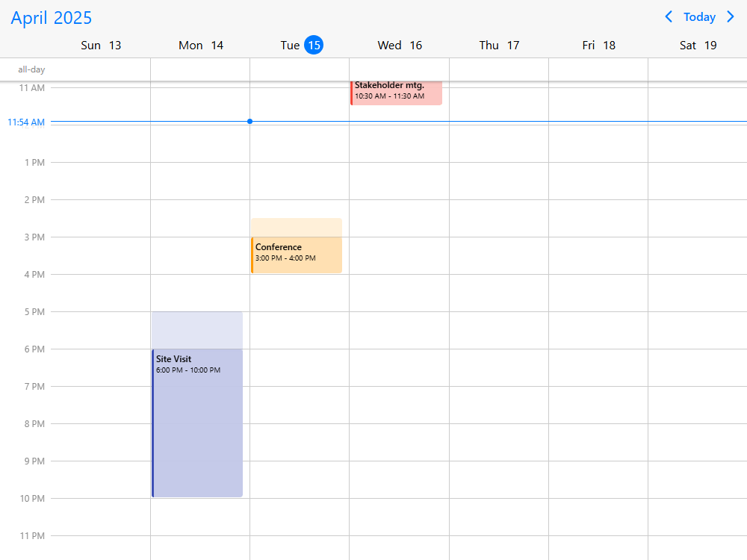Image resolution: width=747 pixels, height=560 pixels.
Task: Open the Site Visit event
Action: [197, 423]
